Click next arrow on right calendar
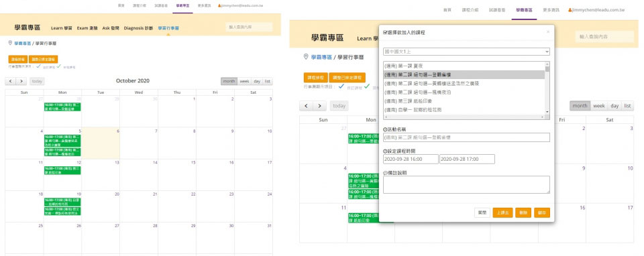Viewport: 644px width, 256px height. pyautogui.click(x=319, y=106)
